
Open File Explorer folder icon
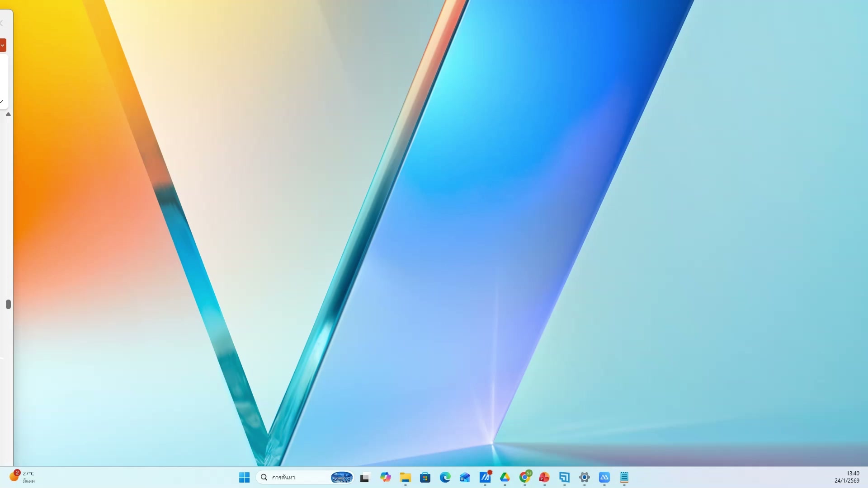(x=405, y=477)
